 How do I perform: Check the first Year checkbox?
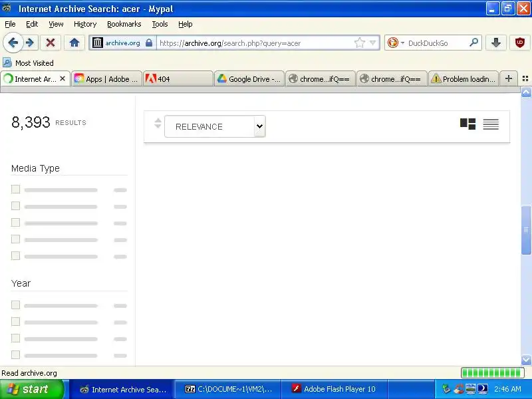pos(15,305)
